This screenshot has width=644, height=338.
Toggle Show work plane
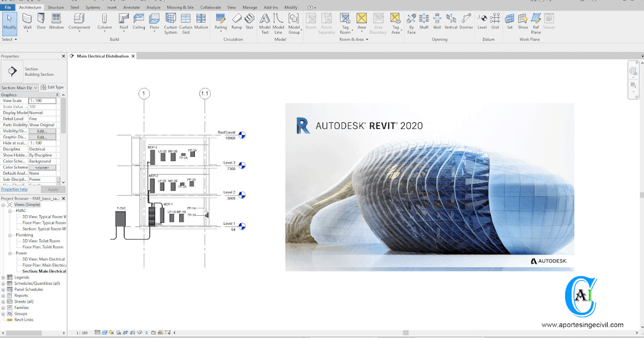tap(523, 21)
